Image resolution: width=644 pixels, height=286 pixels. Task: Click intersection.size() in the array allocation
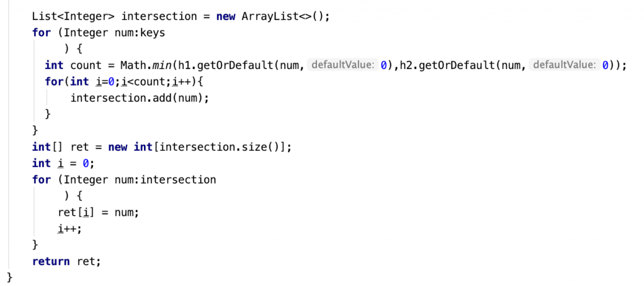pyautogui.click(x=221, y=147)
